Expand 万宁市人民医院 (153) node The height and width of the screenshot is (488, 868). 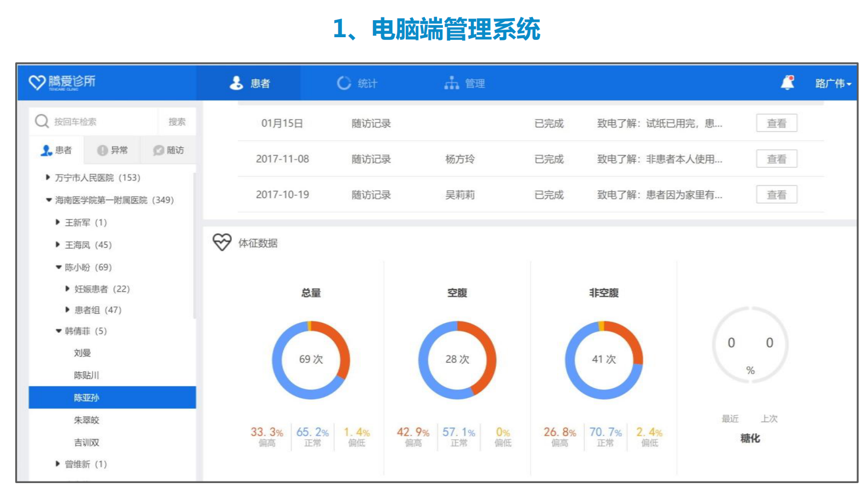48,177
